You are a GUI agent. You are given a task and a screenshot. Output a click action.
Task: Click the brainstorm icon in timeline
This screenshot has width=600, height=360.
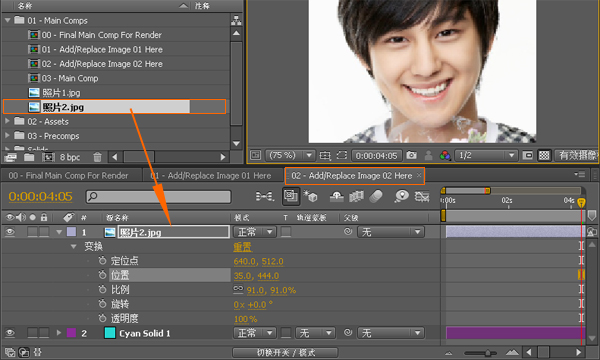pos(401,196)
